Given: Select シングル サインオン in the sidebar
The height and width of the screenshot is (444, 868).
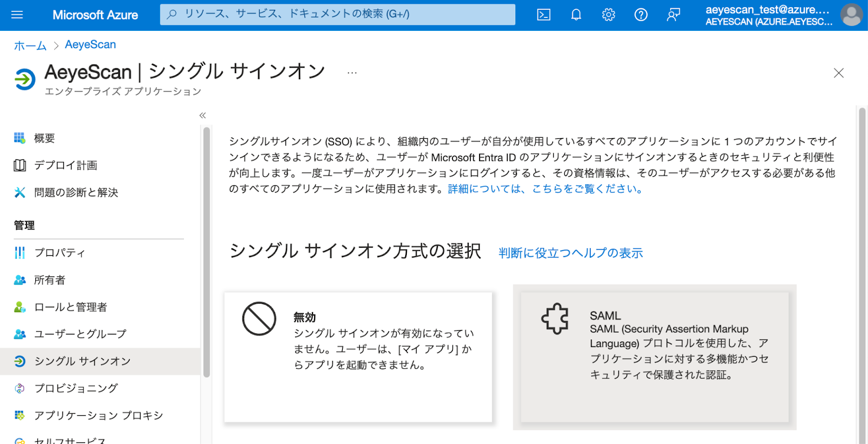Looking at the screenshot, I should (x=100, y=361).
